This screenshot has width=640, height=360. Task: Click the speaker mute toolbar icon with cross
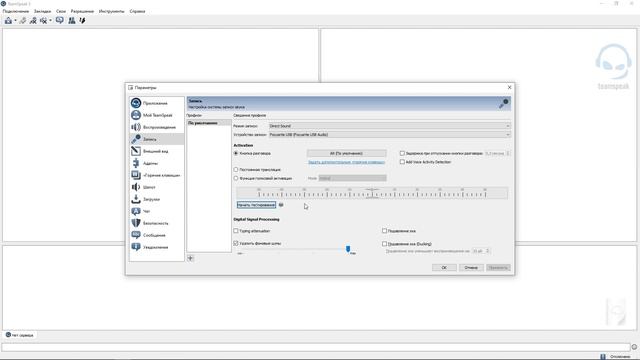[x=43, y=20]
